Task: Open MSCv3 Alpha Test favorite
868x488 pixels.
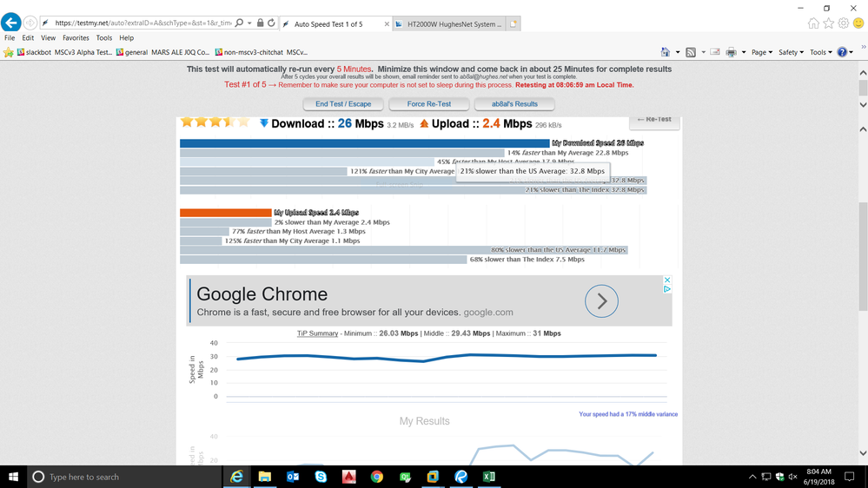Action: coord(83,53)
